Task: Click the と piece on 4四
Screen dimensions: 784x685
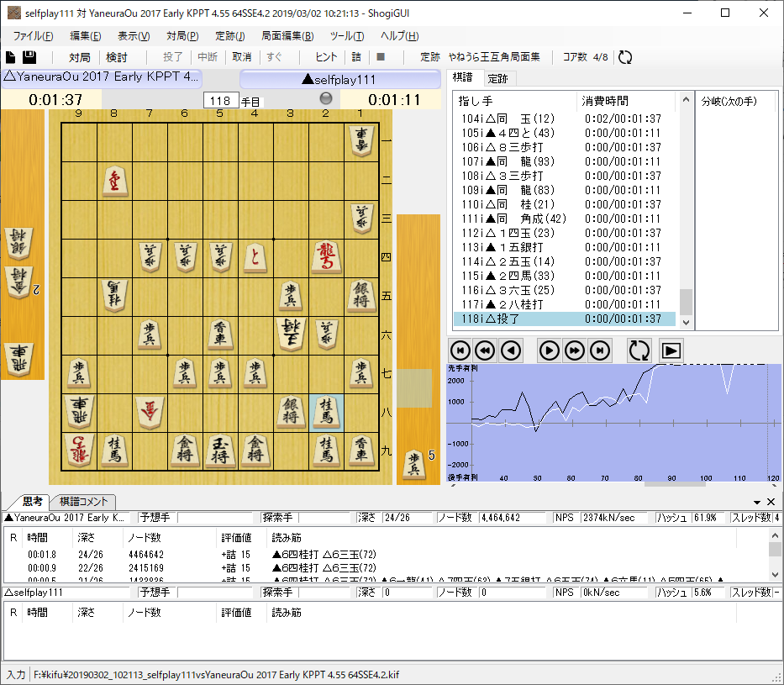Action: point(255,259)
